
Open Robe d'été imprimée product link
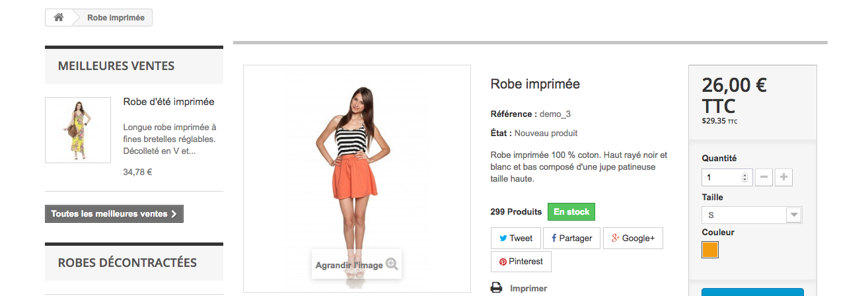pyautogui.click(x=168, y=102)
